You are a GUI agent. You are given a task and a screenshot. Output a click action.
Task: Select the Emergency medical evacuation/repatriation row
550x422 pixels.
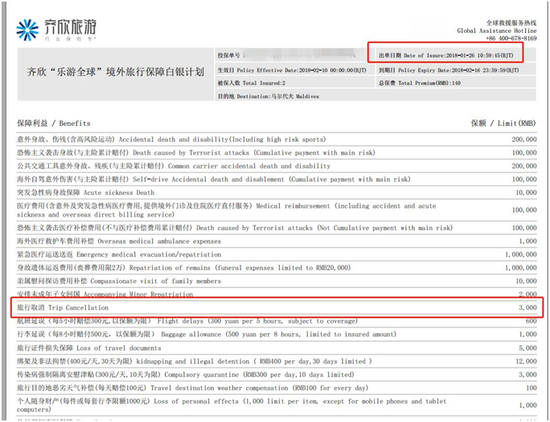coord(277,254)
